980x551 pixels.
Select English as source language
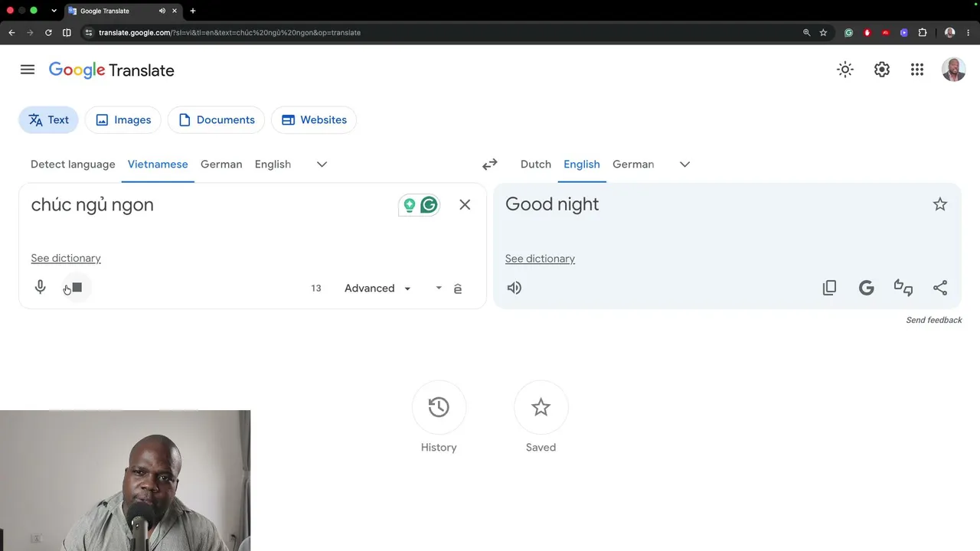pyautogui.click(x=273, y=165)
